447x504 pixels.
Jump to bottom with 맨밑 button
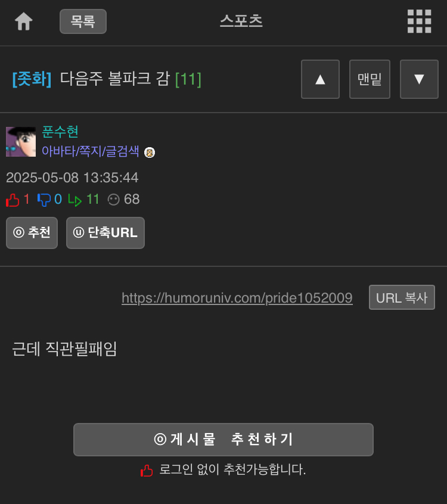(370, 79)
